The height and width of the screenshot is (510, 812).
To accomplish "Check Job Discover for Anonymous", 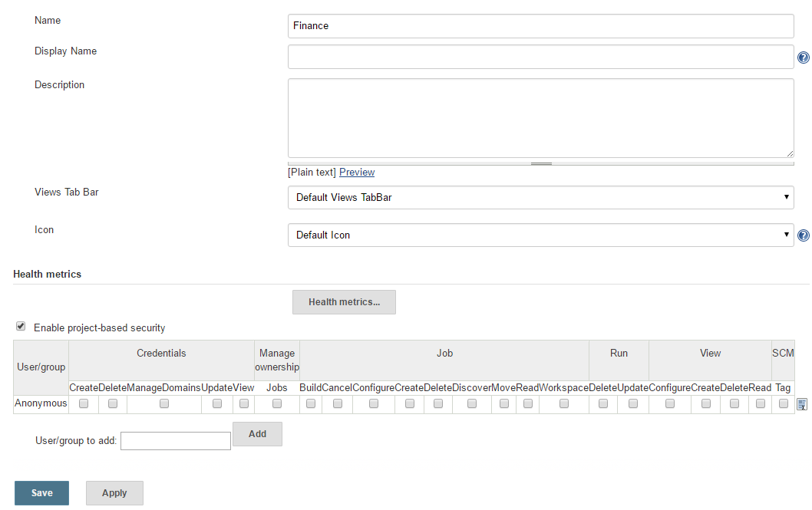I will pos(472,403).
